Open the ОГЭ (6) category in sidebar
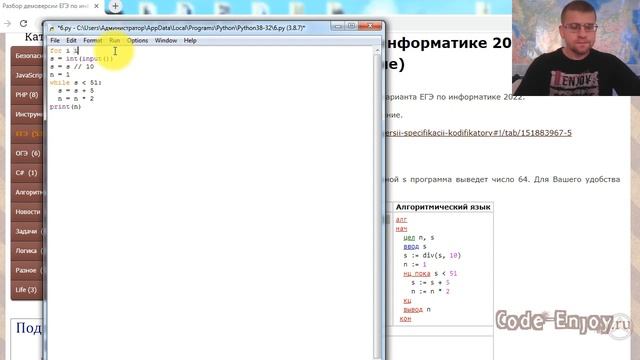Viewport: 640px width, 360px height. tap(27, 153)
